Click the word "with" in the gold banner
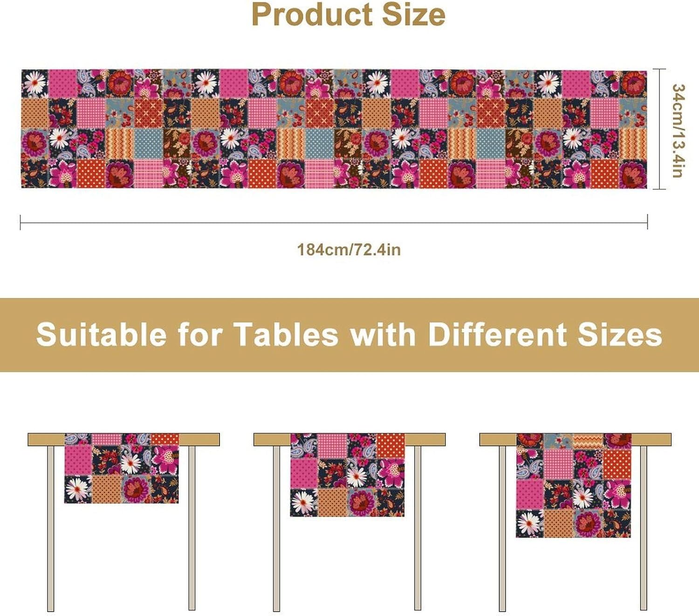Screen dimensions: 699x616 point(383,335)
